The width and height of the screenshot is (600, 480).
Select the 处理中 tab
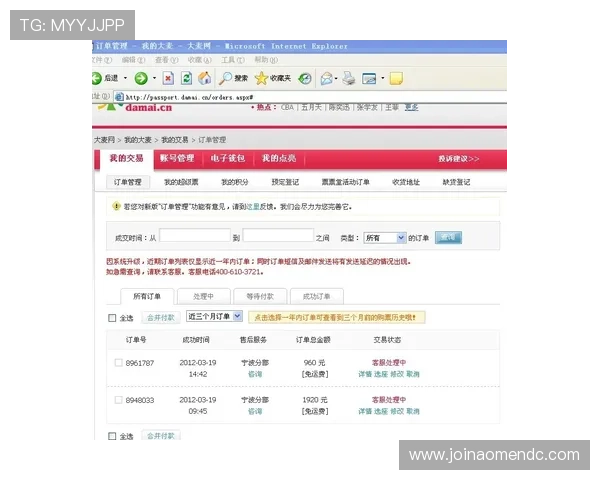tap(204, 296)
